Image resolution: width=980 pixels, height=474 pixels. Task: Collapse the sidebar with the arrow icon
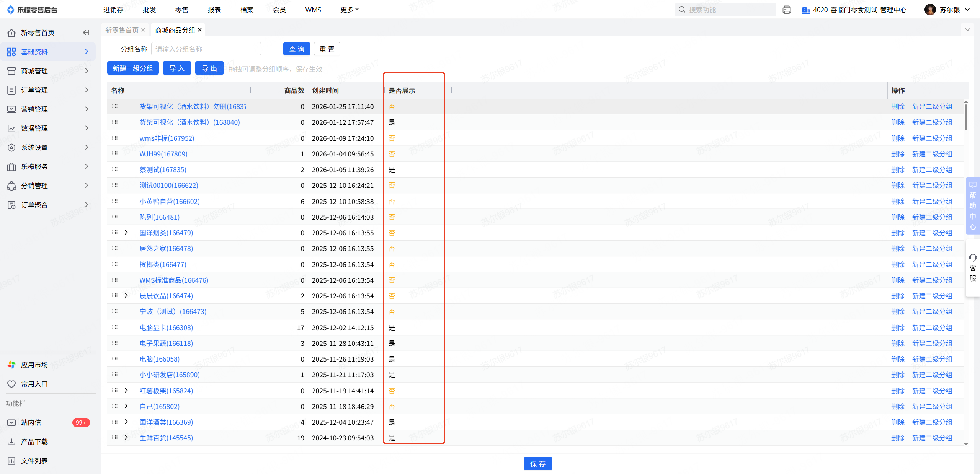click(x=86, y=33)
